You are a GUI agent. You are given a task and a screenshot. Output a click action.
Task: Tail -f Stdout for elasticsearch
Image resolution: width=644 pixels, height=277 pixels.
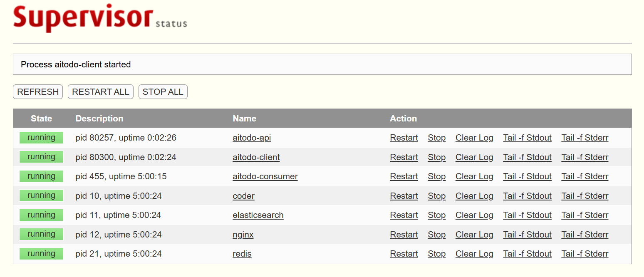click(x=528, y=215)
